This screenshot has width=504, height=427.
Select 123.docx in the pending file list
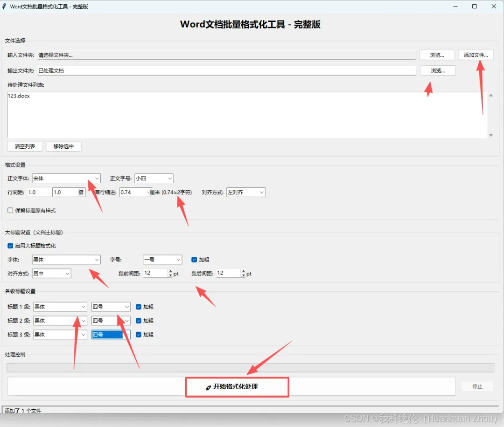[19, 96]
